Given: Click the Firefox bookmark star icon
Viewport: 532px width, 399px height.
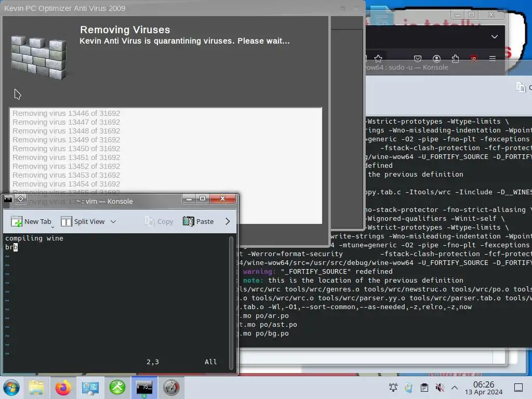Looking at the screenshot, I should point(378,59).
